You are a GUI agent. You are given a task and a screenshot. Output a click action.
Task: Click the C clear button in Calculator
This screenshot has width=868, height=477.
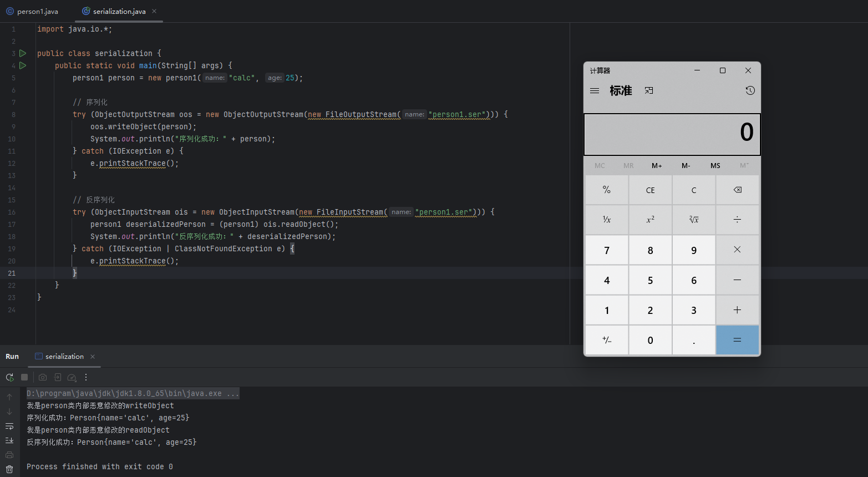pos(694,190)
